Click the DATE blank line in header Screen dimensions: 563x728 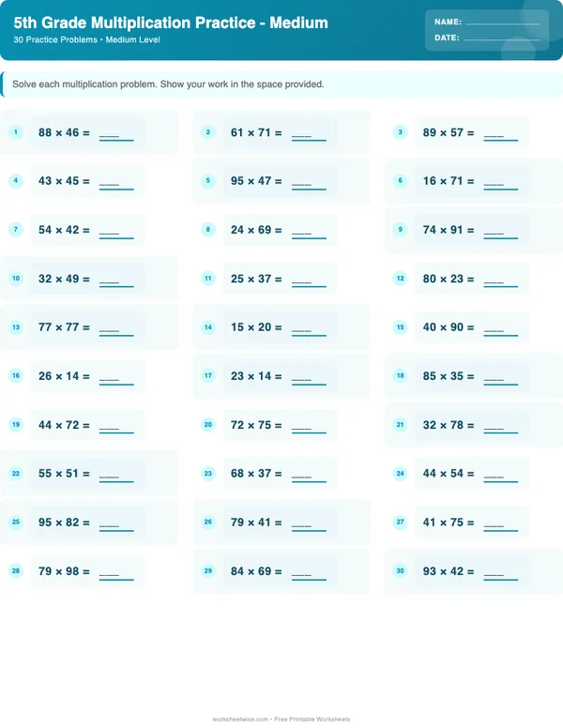[x=501, y=39]
